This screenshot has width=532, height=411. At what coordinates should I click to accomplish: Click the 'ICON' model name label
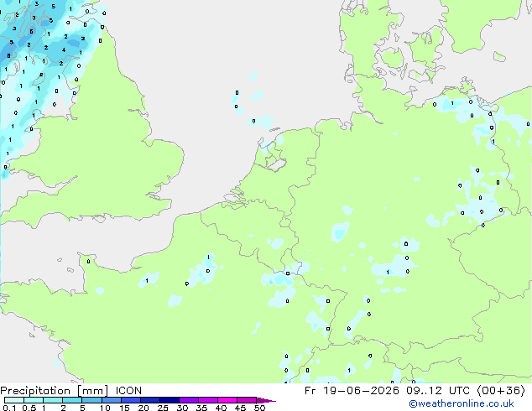[x=128, y=391]
